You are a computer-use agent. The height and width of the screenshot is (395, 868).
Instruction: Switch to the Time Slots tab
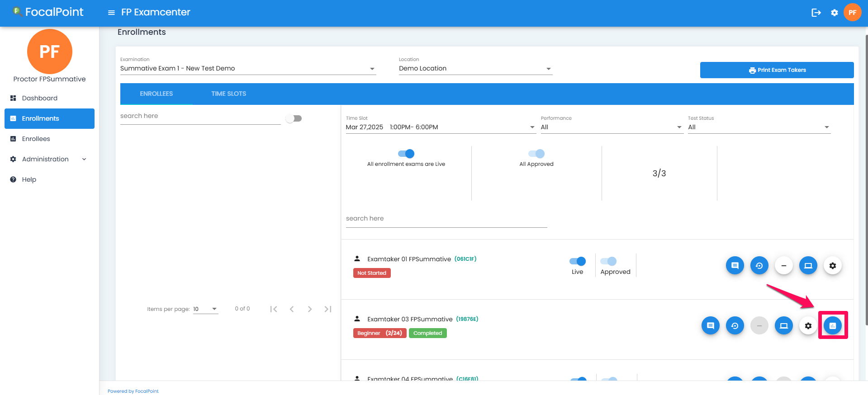point(228,94)
